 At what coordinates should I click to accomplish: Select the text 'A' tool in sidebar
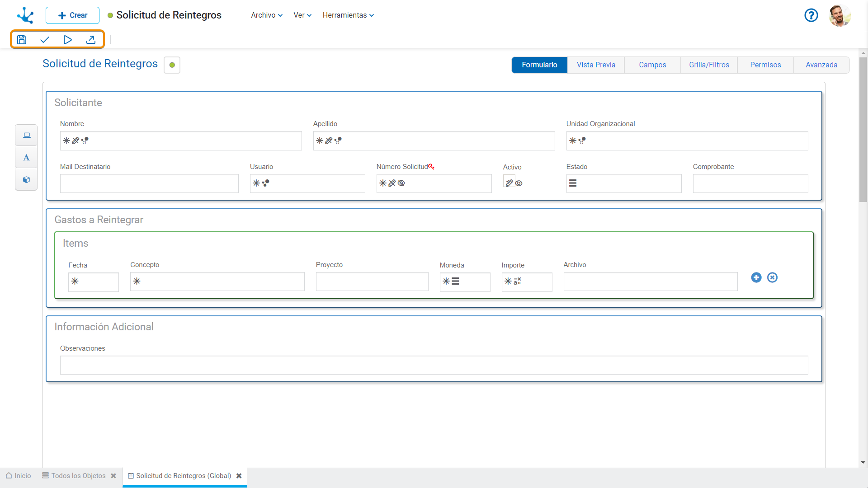(x=27, y=158)
